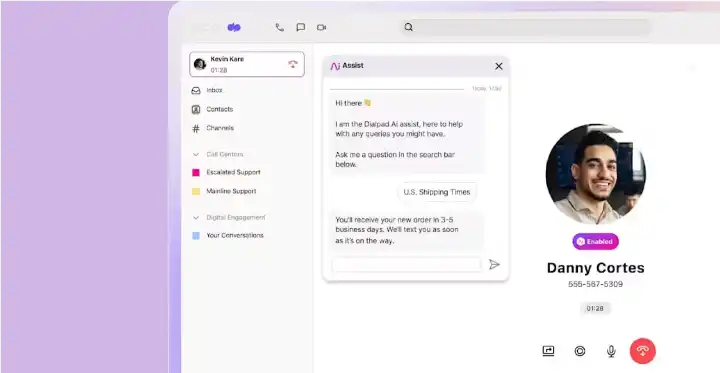Close the Ai Assist panel
720x373 pixels.
click(499, 66)
